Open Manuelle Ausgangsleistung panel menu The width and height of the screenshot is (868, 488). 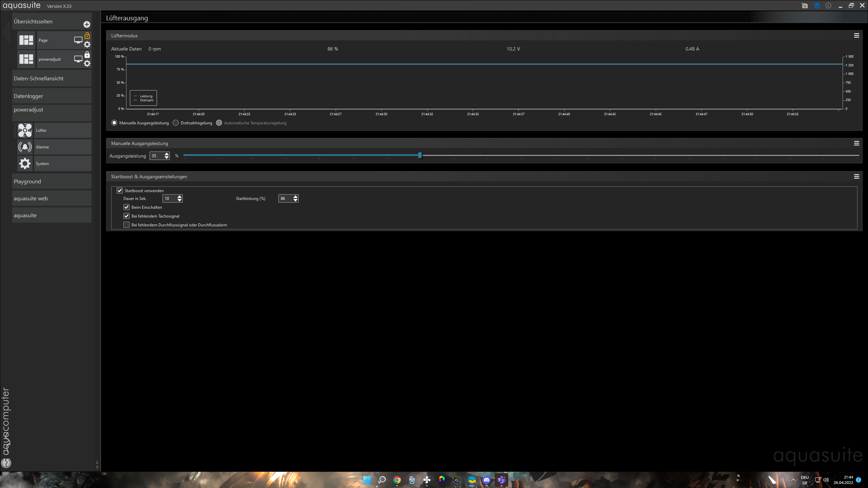pos(856,143)
